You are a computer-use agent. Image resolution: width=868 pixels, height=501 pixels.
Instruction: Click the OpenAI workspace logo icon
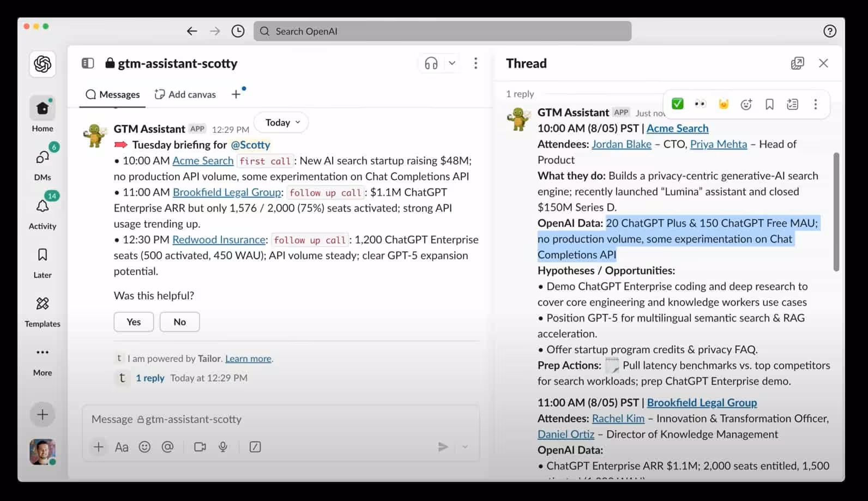pos(43,64)
